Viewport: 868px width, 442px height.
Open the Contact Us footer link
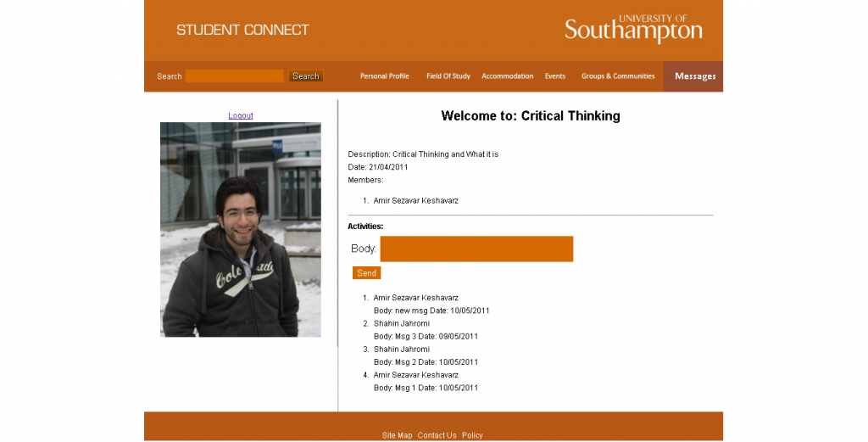[x=437, y=435]
